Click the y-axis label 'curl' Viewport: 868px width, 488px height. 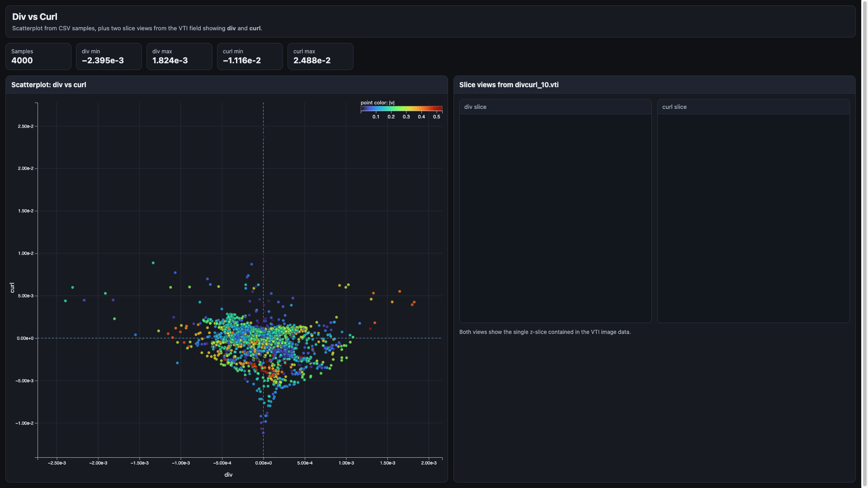pos(12,287)
